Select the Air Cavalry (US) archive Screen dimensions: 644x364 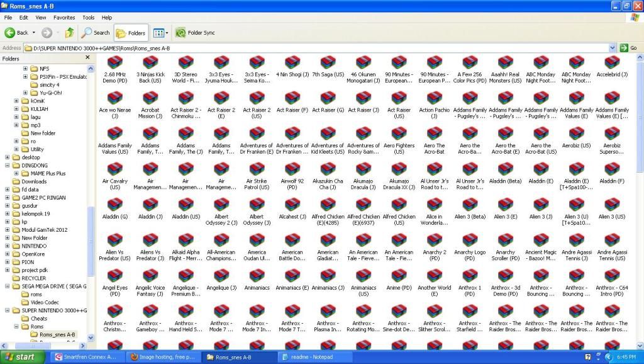(115, 176)
